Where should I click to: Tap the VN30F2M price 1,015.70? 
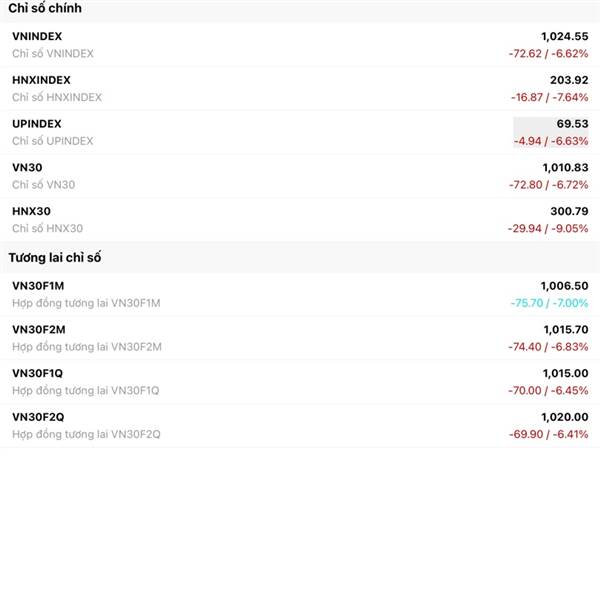pyautogui.click(x=566, y=329)
